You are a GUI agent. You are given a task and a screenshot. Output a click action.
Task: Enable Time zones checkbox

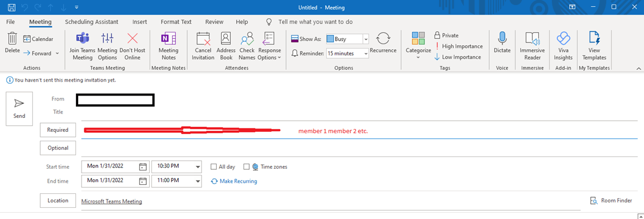click(x=246, y=167)
